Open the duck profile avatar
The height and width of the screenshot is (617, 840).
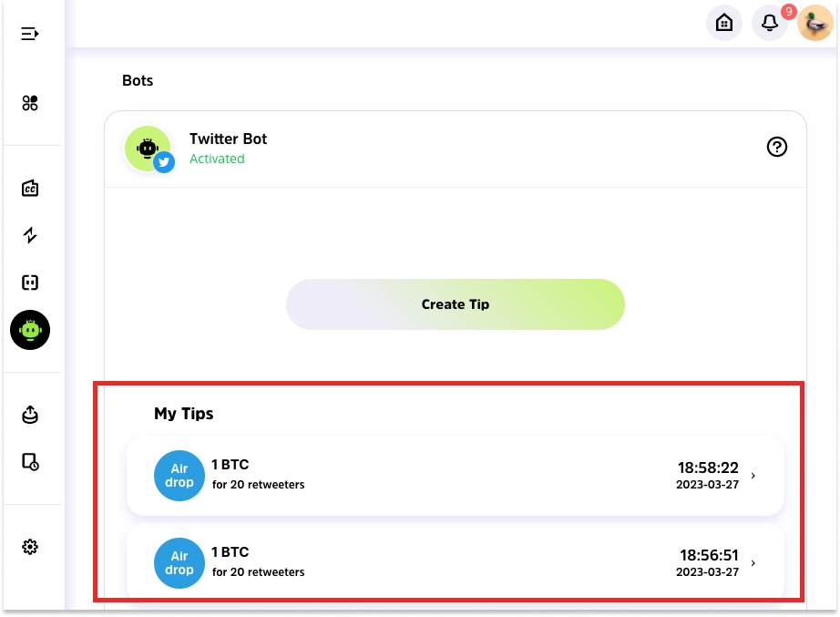[x=814, y=23]
